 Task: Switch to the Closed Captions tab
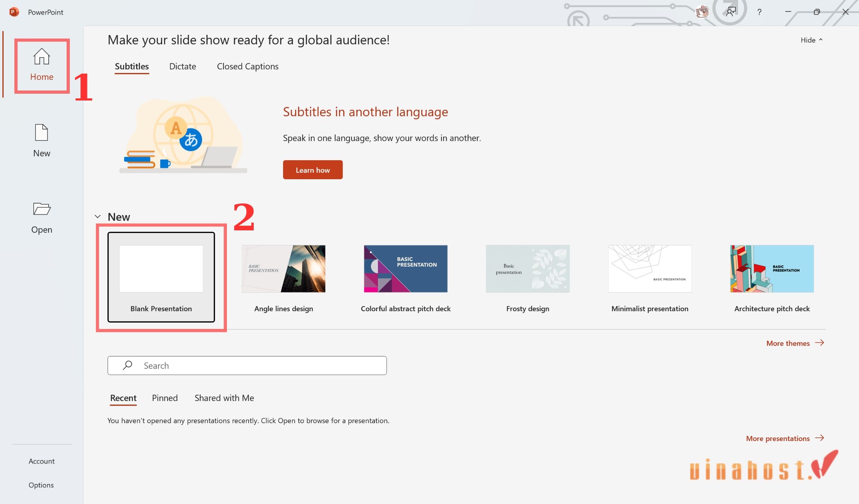click(x=247, y=66)
